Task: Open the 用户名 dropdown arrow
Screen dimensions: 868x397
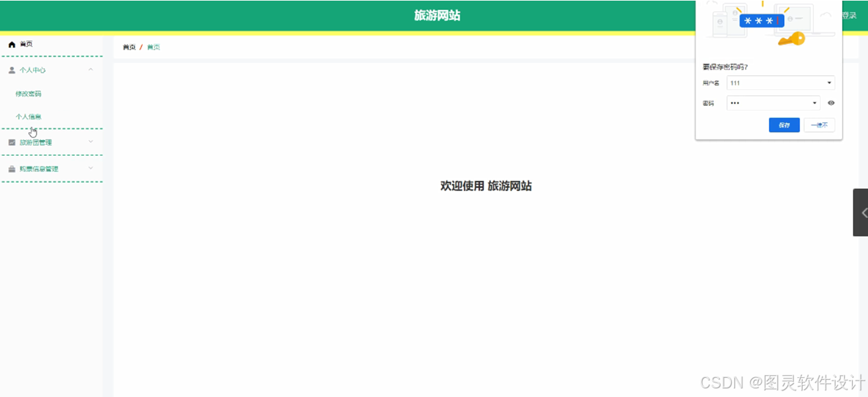Action: point(829,83)
